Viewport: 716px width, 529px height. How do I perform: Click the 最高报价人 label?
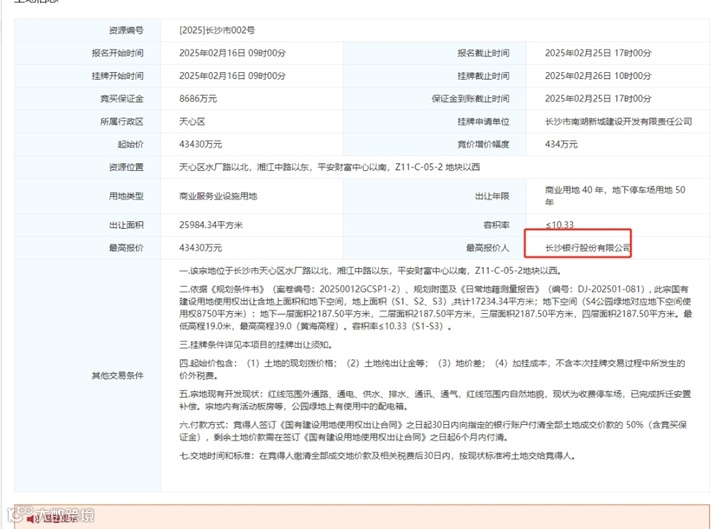point(488,248)
